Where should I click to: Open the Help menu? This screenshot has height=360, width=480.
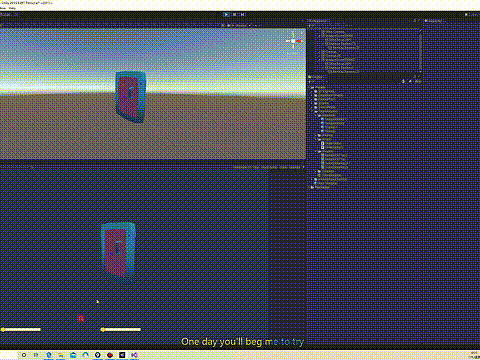(x=12, y=8)
